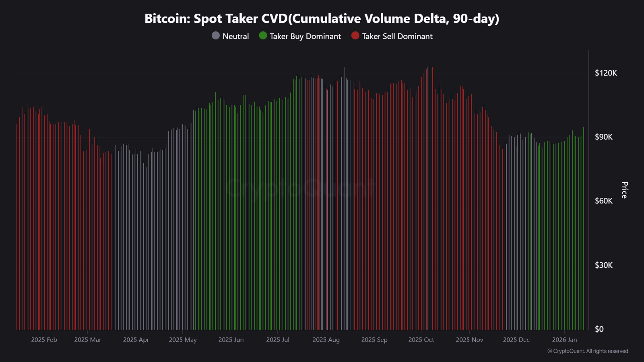The width and height of the screenshot is (644, 362).
Task: Click the 2025 Aug axis tick label
Action: click(326, 340)
